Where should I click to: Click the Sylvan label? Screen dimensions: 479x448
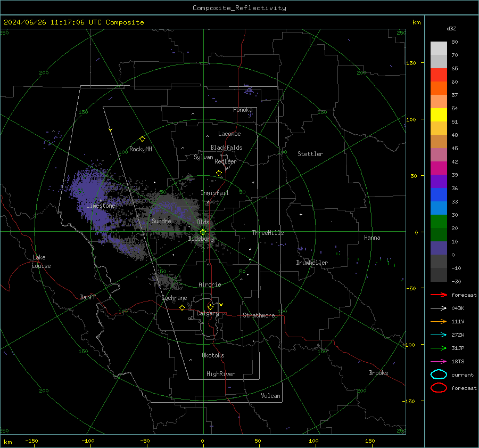[x=203, y=157]
